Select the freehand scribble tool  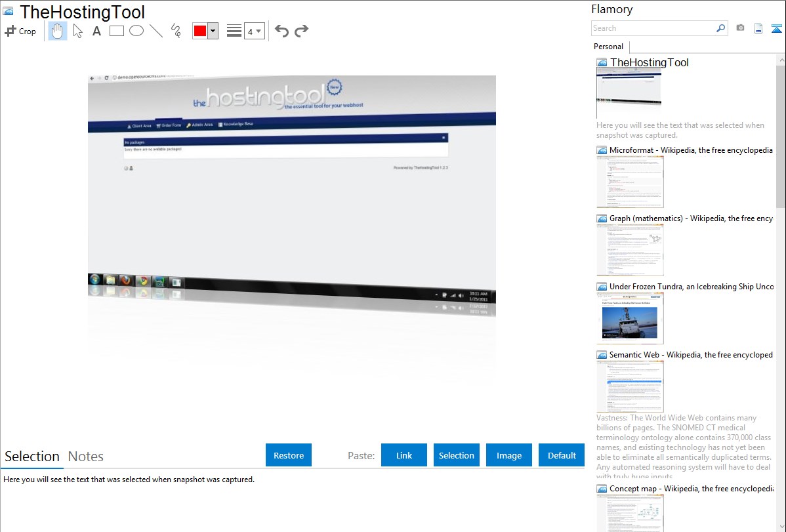(176, 31)
